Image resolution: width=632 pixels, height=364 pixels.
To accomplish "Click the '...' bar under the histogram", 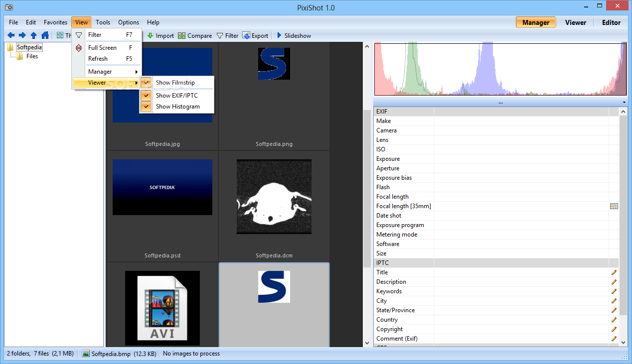I will [500, 103].
